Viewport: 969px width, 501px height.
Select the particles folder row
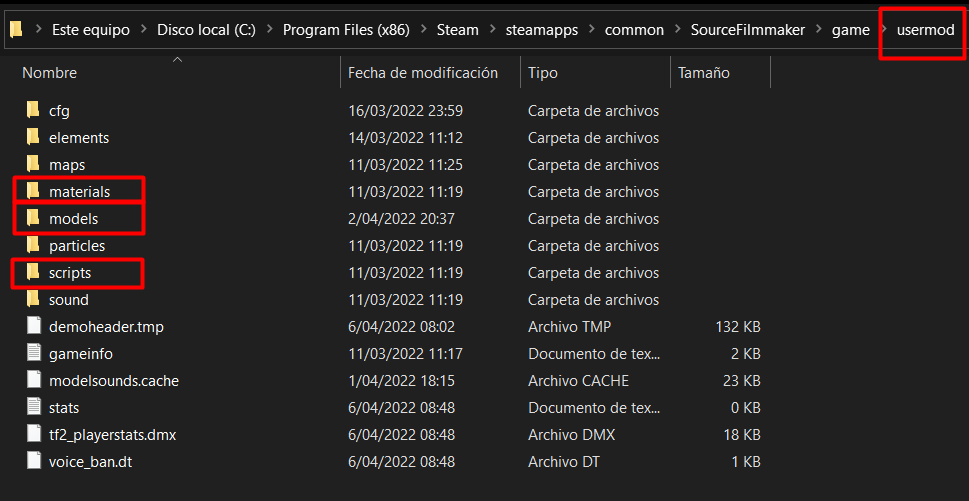click(77, 245)
